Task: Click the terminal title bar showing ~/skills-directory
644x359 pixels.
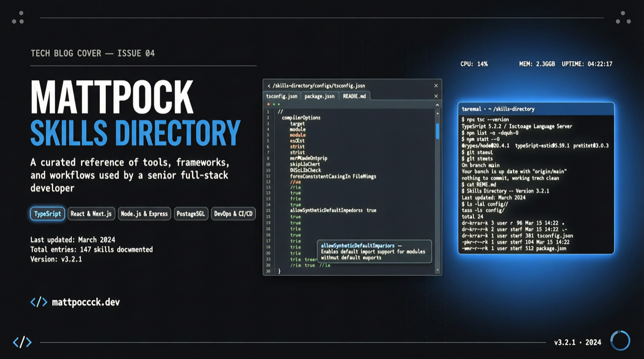Action: click(536, 109)
